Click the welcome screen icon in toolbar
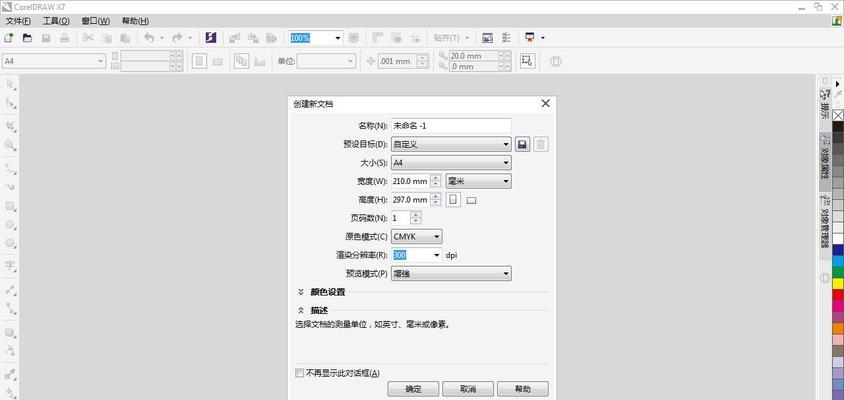The image size is (844, 400). 487,38
